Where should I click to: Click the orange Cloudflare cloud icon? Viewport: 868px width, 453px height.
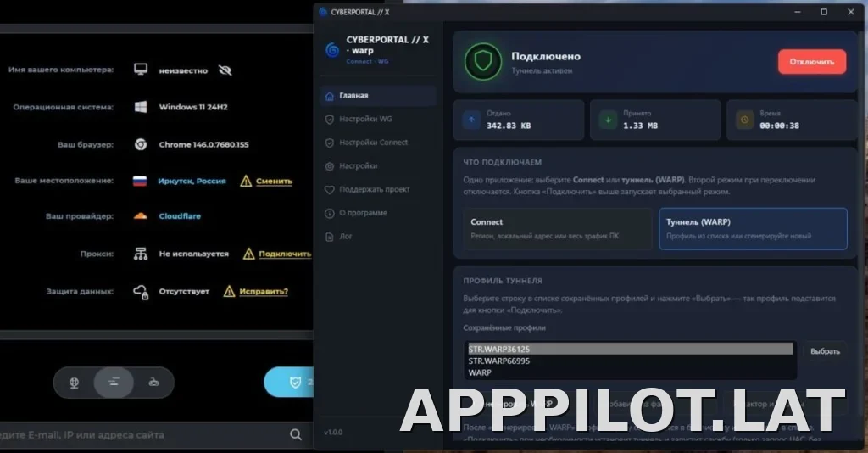tap(141, 216)
